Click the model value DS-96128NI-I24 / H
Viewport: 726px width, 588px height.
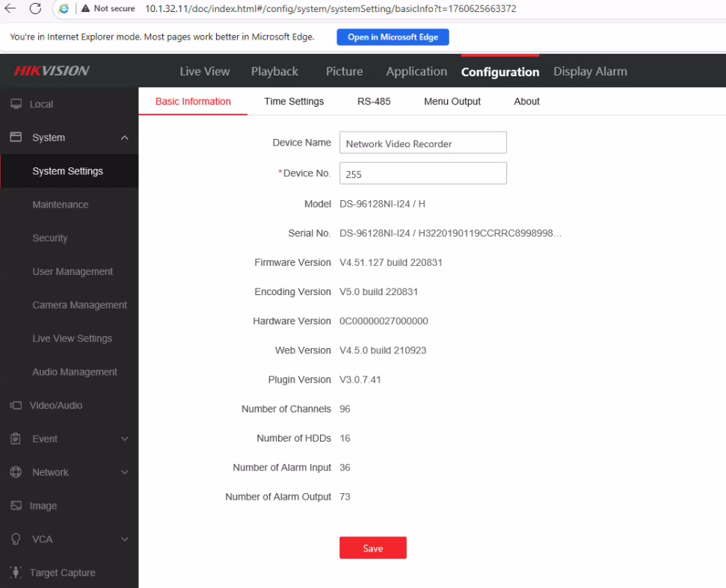point(383,204)
